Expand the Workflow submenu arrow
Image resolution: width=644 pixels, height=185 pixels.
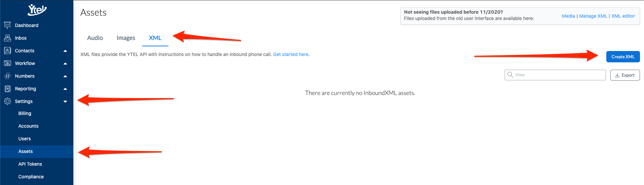click(65, 63)
